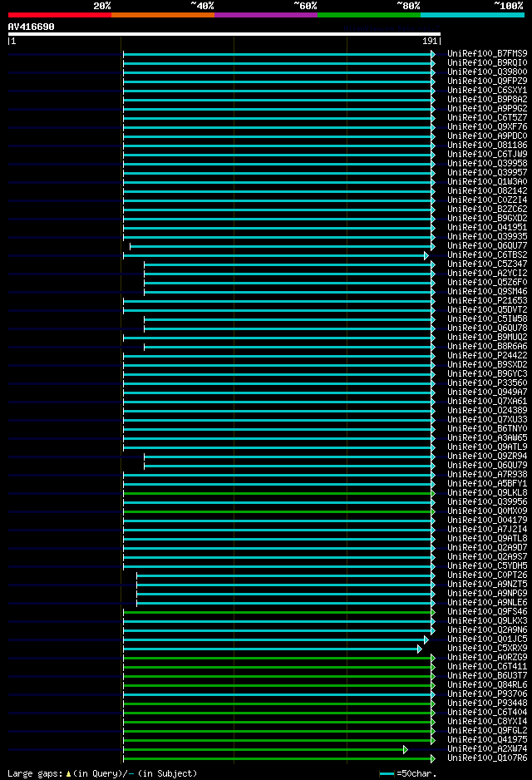The width and height of the screenshot is (532, 780).
Task: Select the UniRef100_Q107R6 label
Action: tap(487, 758)
